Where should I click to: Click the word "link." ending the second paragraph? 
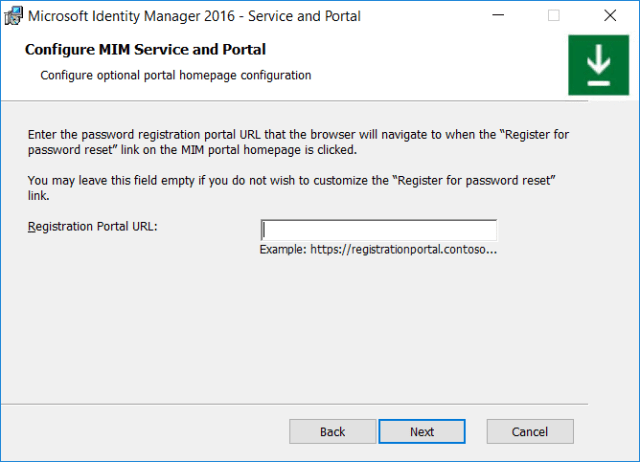40,195
